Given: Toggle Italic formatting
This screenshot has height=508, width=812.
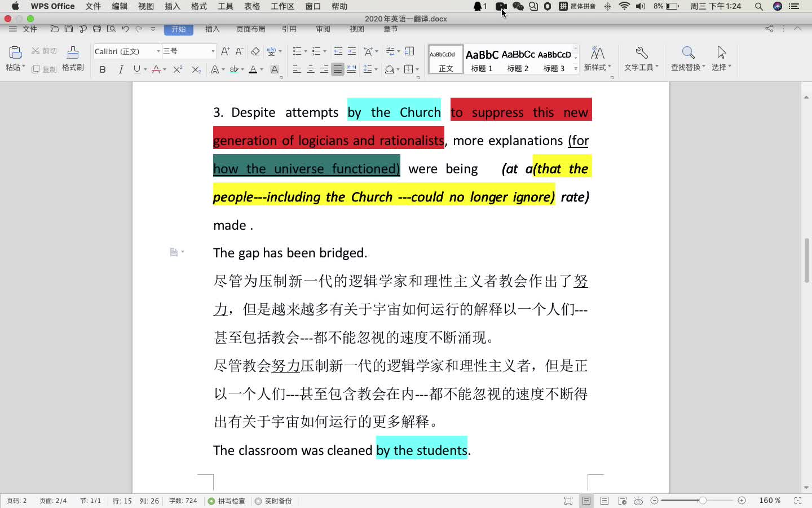Looking at the screenshot, I should [120, 69].
